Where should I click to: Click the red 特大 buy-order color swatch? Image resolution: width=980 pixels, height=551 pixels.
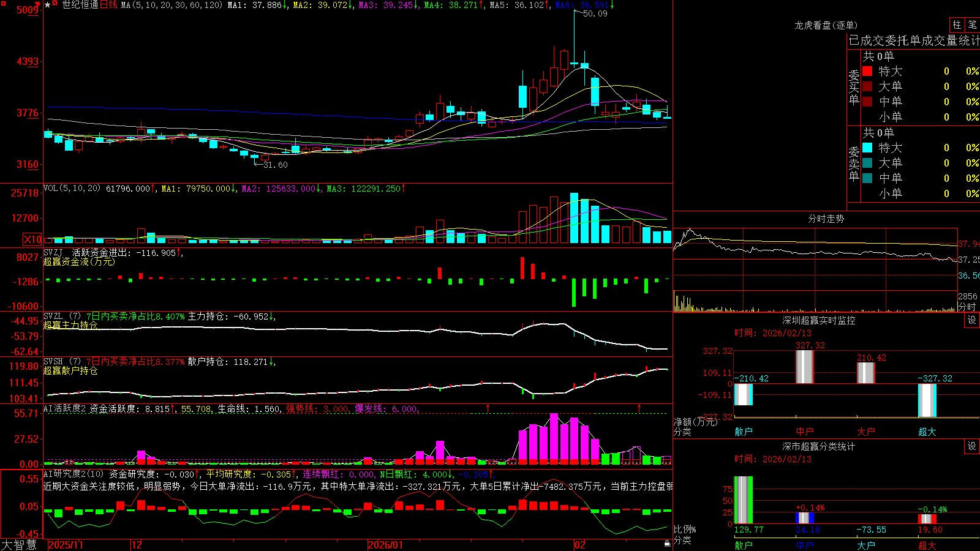pos(867,71)
